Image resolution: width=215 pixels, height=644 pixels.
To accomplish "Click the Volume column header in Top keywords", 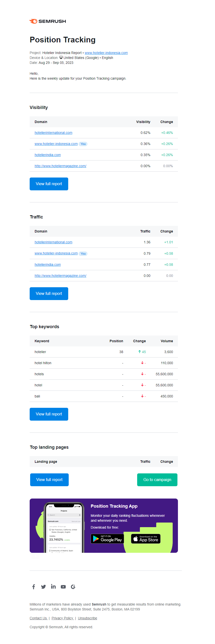I will (x=167, y=341).
